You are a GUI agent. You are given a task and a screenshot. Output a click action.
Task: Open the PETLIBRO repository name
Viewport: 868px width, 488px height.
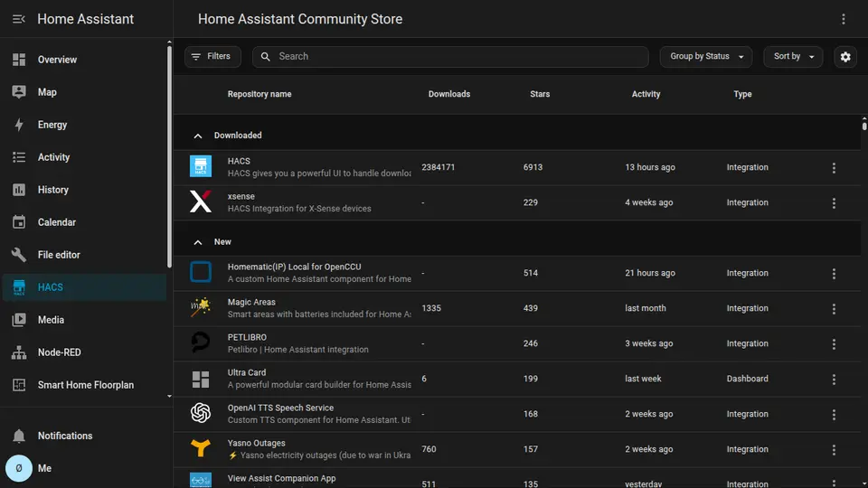pyautogui.click(x=247, y=337)
